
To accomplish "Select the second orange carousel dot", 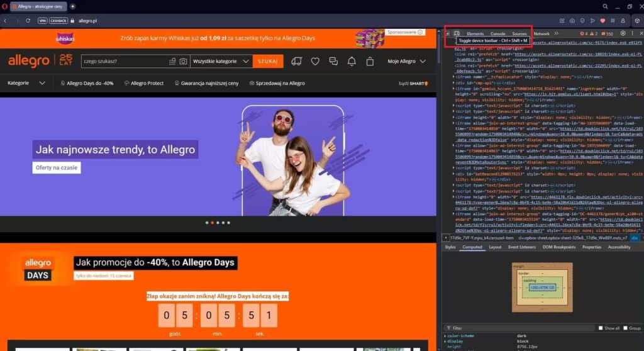I will click(x=213, y=223).
